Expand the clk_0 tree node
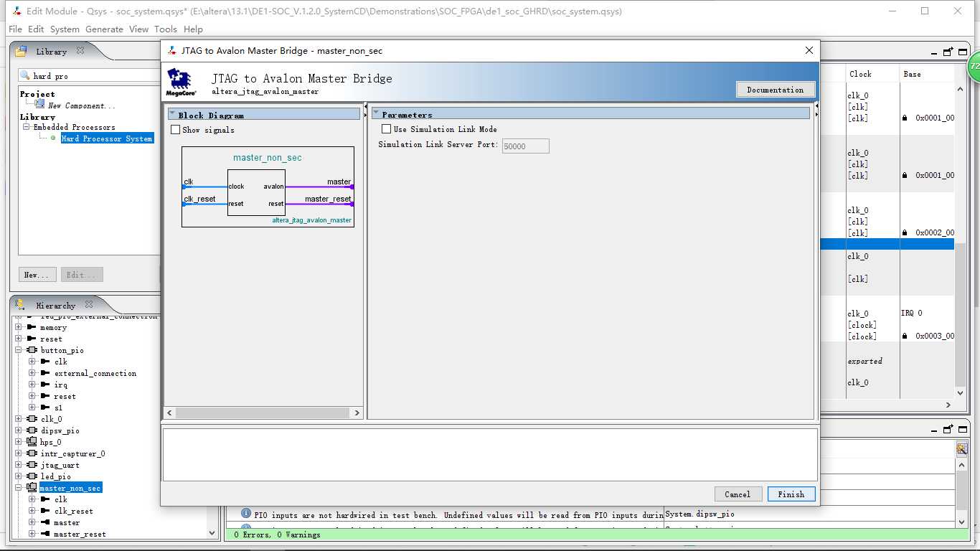Viewport: 980px width, 551px height. pos(19,419)
